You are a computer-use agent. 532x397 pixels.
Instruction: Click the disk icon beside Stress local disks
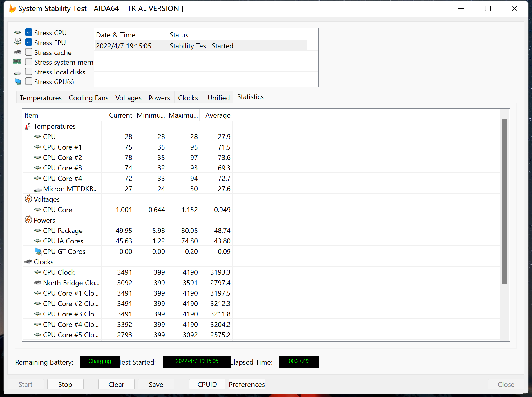(x=17, y=73)
